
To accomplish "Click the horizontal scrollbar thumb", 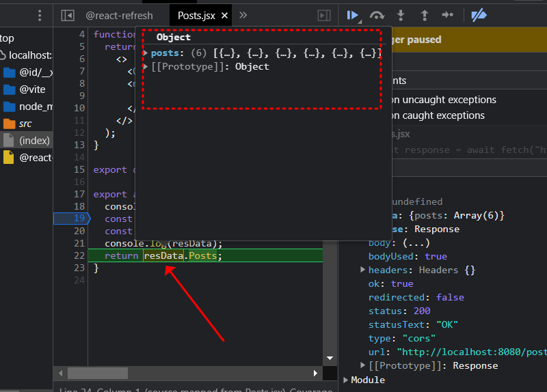I will pos(98,373).
